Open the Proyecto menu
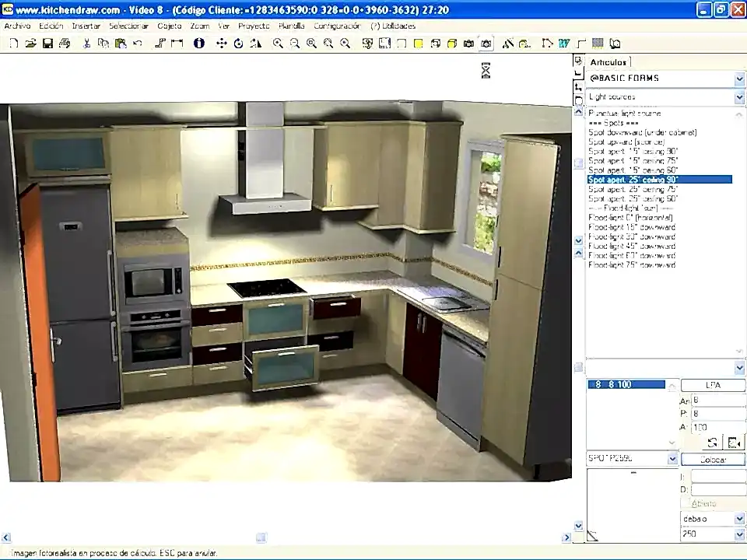The height and width of the screenshot is (560, 747). click(254, 26)
